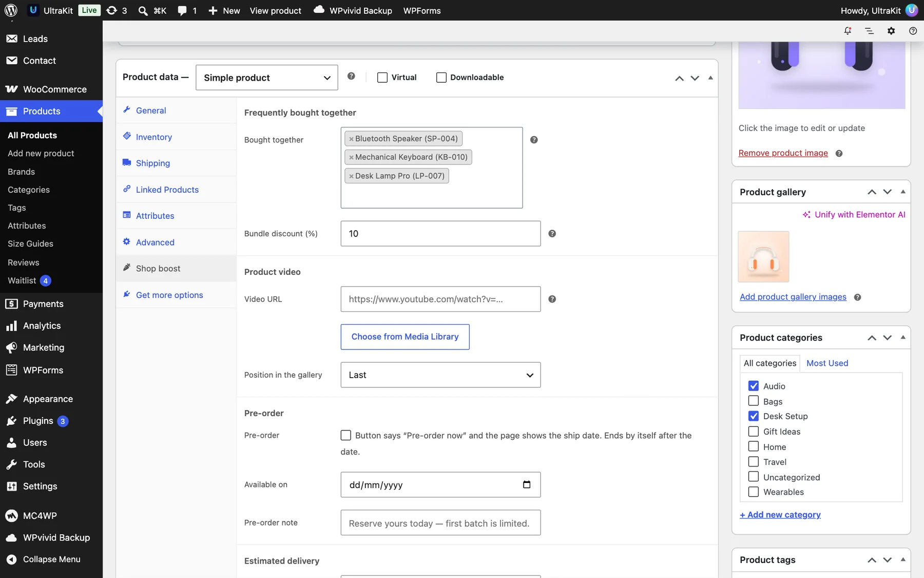This screenshot has width=924, height=578.
Task: Enable the Virtual checkbox
Action: click(382, 77)
